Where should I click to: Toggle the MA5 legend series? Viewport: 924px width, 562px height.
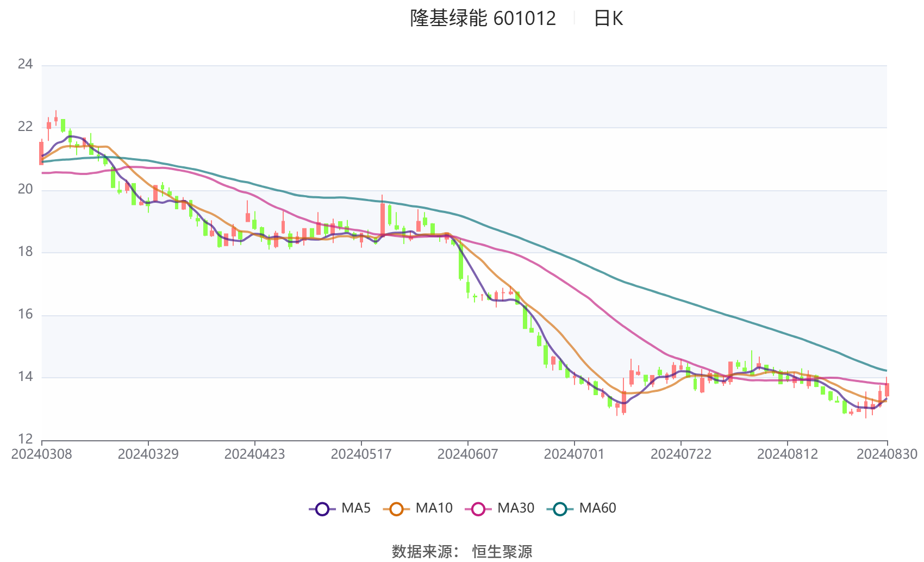click(x=340, y=508)
